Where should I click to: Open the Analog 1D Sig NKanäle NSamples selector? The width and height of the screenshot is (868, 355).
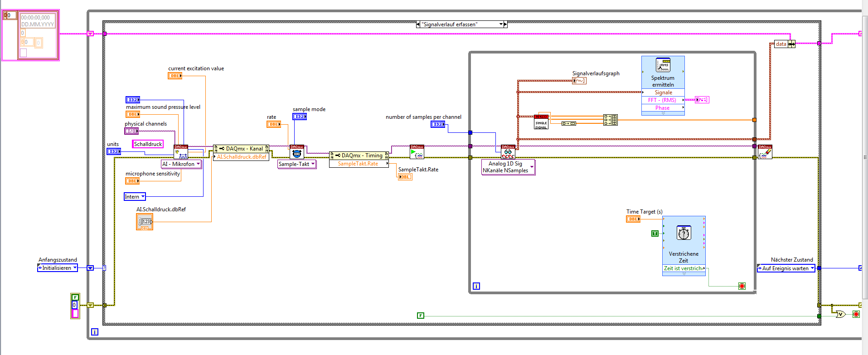pyautogui.click(x=508, y=167)
